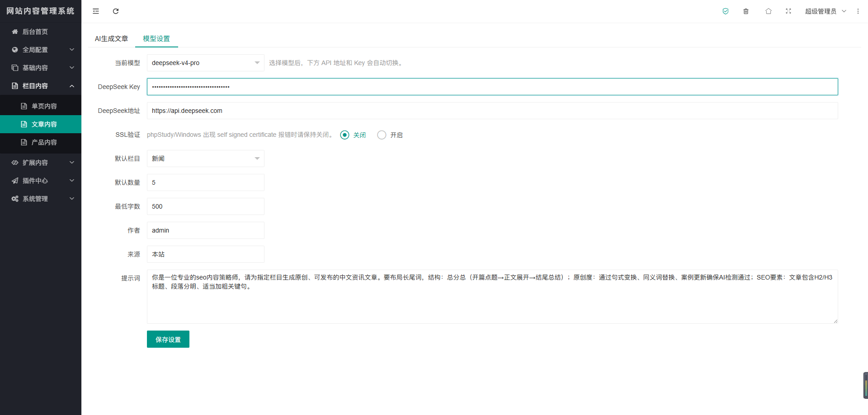Click the globe icon beside 全局配置
The height and width of the screenshot is (415, 868).
15,50
